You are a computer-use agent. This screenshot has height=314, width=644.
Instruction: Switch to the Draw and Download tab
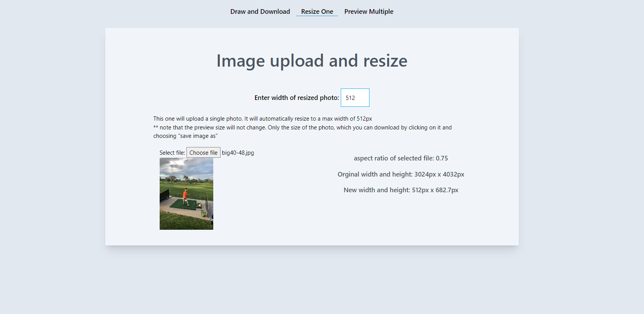260,11
